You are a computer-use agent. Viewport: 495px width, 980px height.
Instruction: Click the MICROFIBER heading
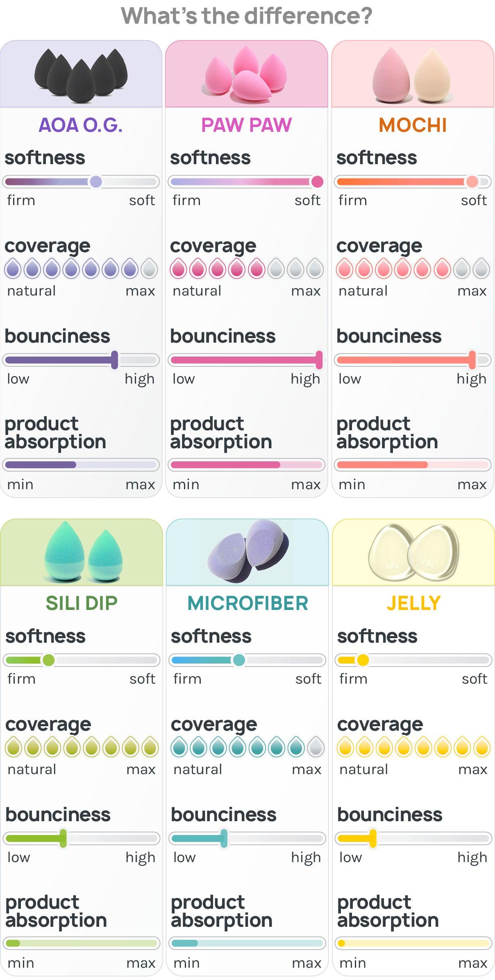[x=247, y=603]
